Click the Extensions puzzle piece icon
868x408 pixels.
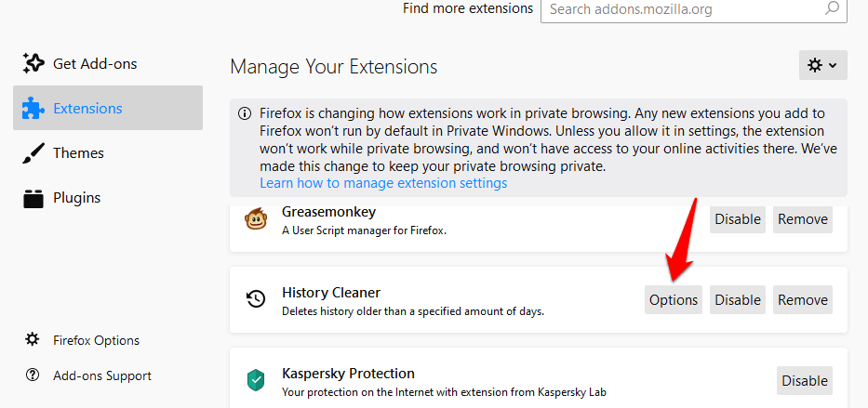(33, 109)
